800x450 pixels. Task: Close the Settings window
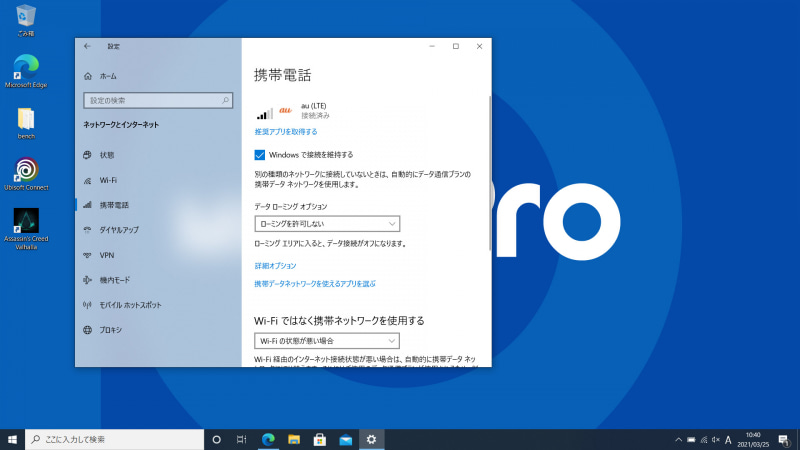coord(480,46)
